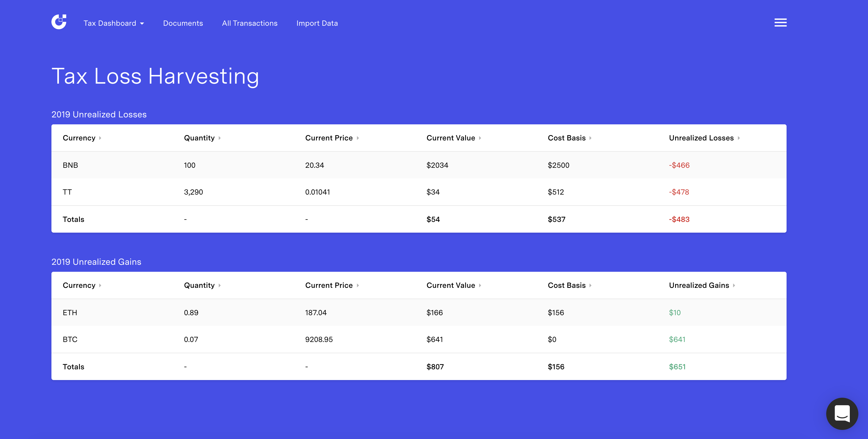Go to the Documents page

click(183, 23)
